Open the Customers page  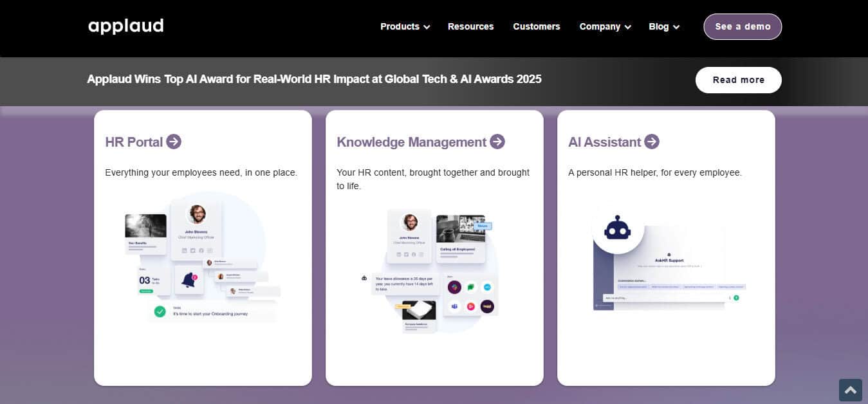[x=537, y=26]
